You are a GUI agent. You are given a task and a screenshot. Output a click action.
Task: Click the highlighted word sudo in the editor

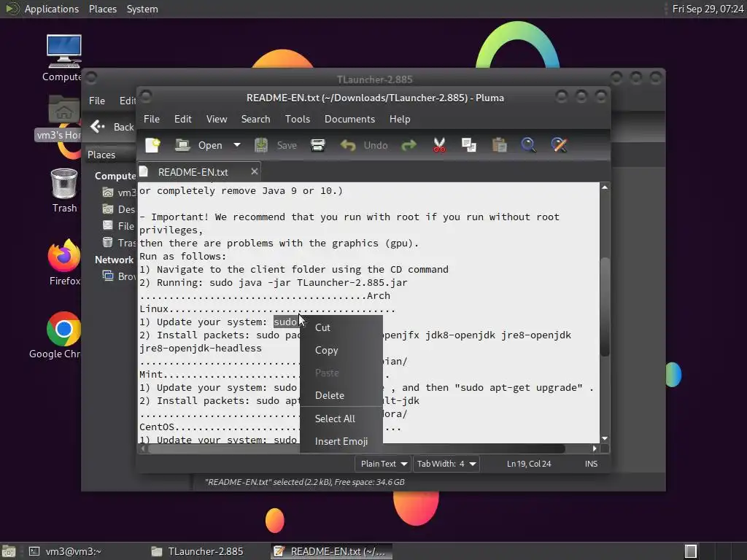[x=285, y=322]
